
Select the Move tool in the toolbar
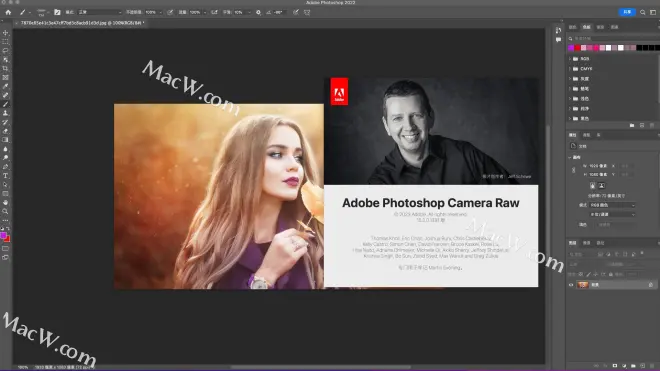point(5,33)
